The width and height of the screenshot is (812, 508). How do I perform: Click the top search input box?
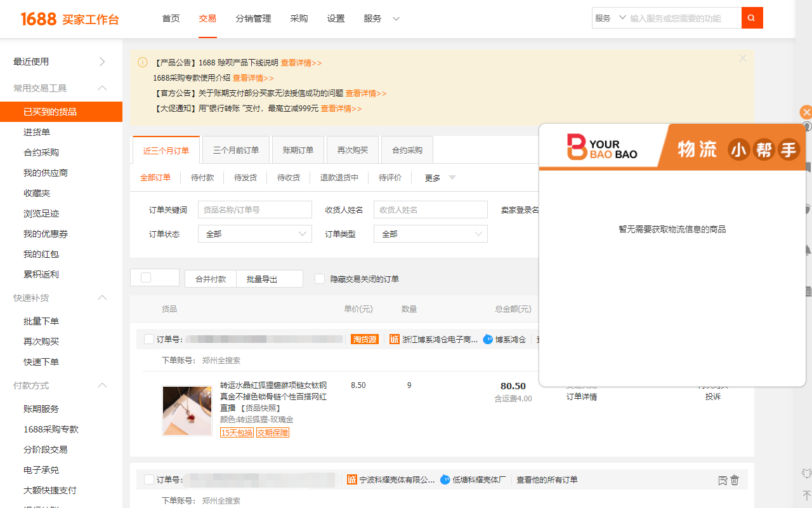click(684, 18)
